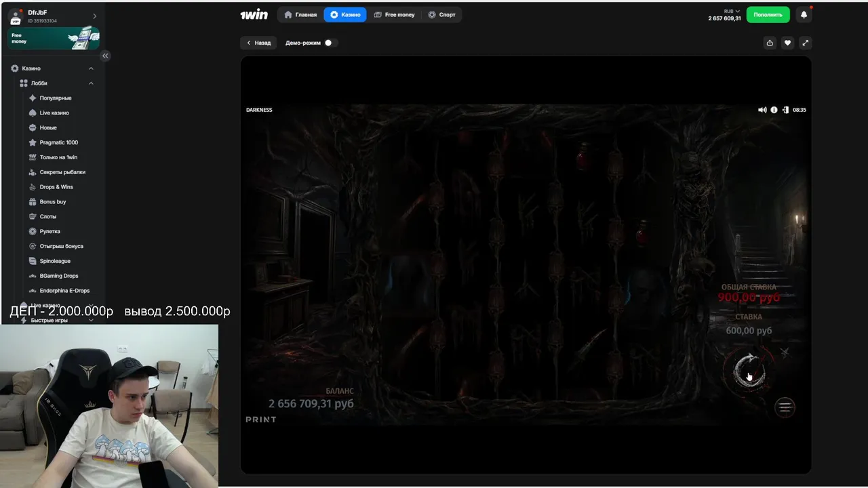Viewport: 868px width, 488px height.
Task: Open Популярные games category
Action: [x=55, y=98]
